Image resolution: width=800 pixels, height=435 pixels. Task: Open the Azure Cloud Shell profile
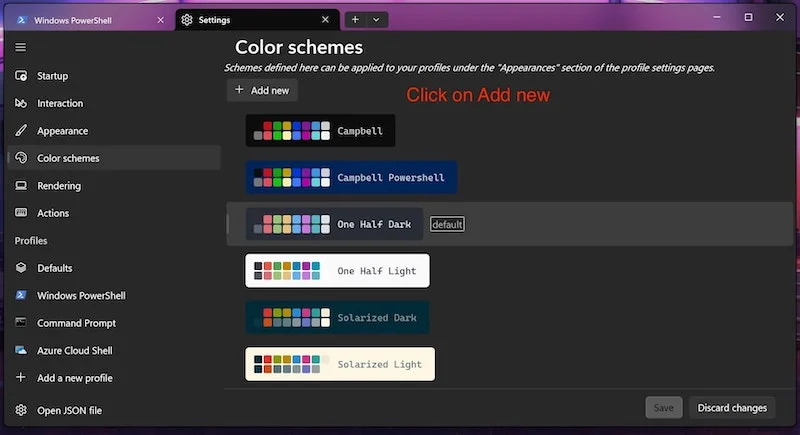click(x=114, y=350)
